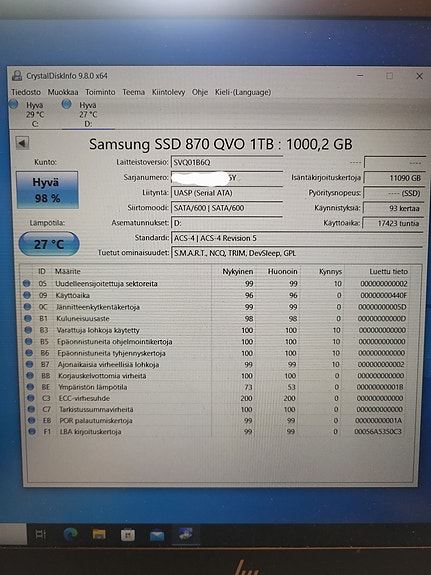Click the previous disk arrow button

tap(22, 143)
